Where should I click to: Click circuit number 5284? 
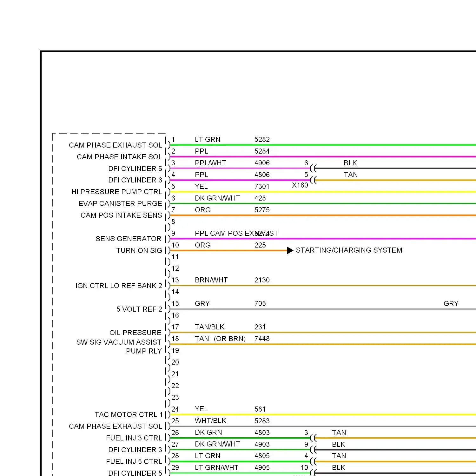click(x=262, y=151)
